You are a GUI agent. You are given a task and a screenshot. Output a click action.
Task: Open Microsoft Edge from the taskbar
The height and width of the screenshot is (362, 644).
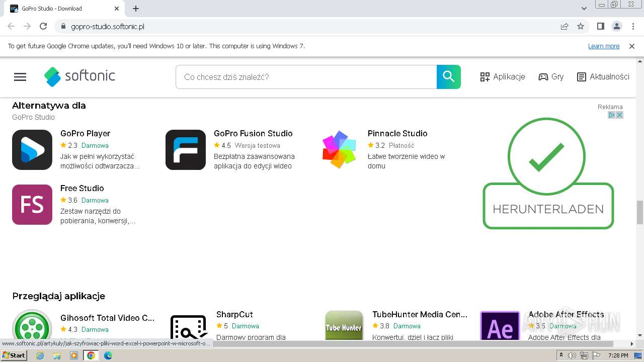click(x=108, y=355)
